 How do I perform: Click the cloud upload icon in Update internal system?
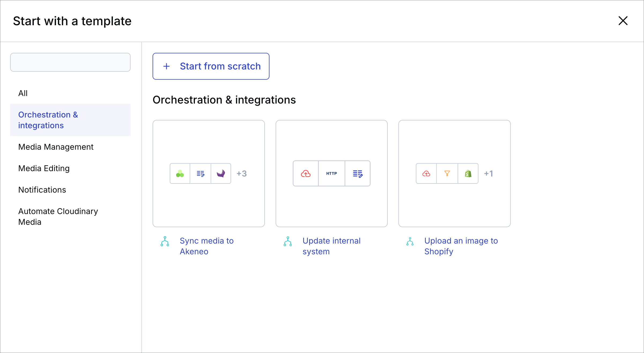pyautogui.click(x=306, y=174)
